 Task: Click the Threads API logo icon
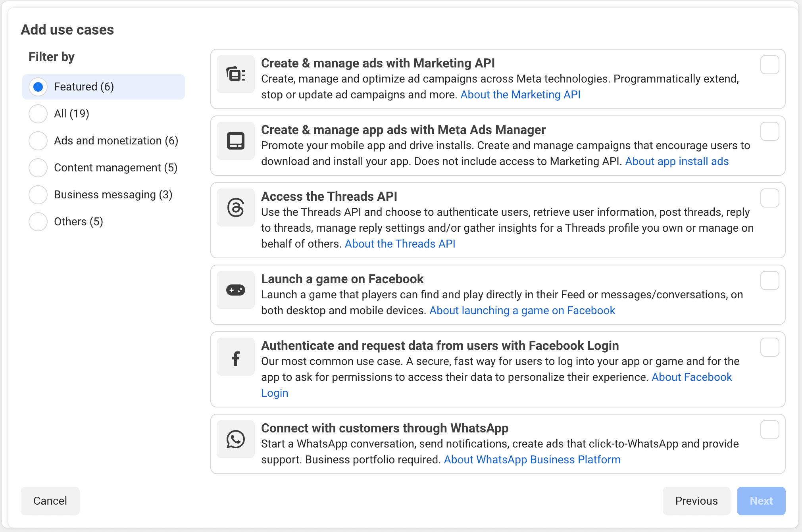coord(235,207)
